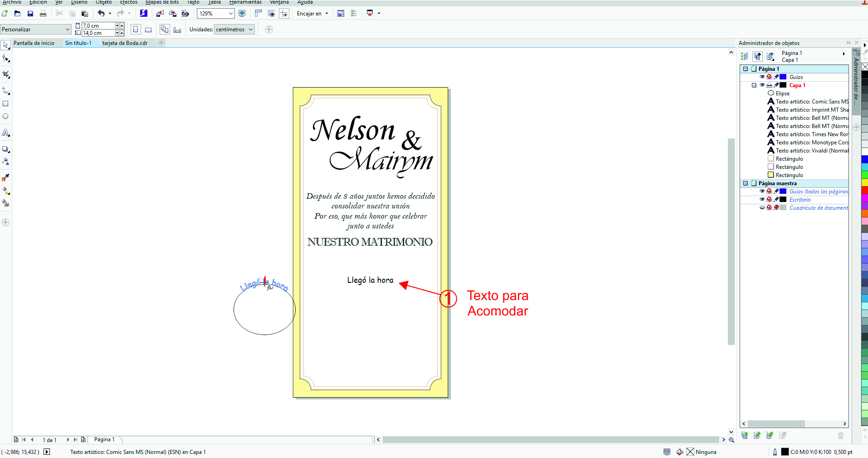Screen dimensions: 868x458
Task: Collapse the Página 1 tree node
Action: pos(745,69)
